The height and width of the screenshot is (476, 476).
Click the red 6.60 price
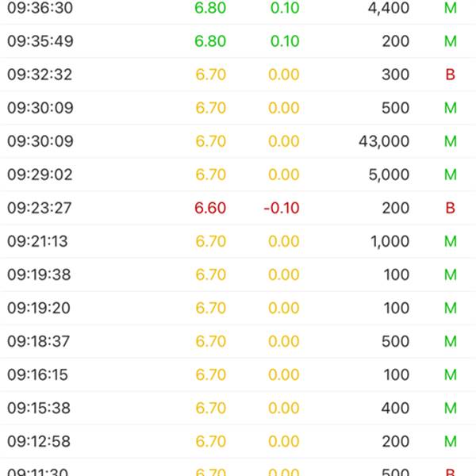coord(210,208)
